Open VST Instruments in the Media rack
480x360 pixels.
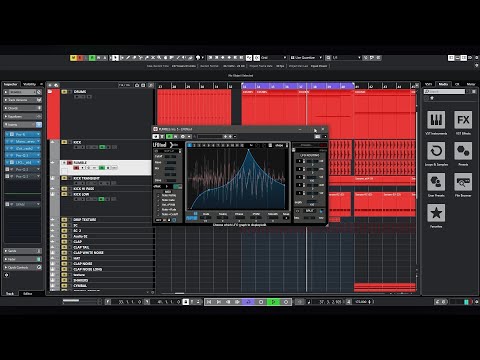pos(436,120)
